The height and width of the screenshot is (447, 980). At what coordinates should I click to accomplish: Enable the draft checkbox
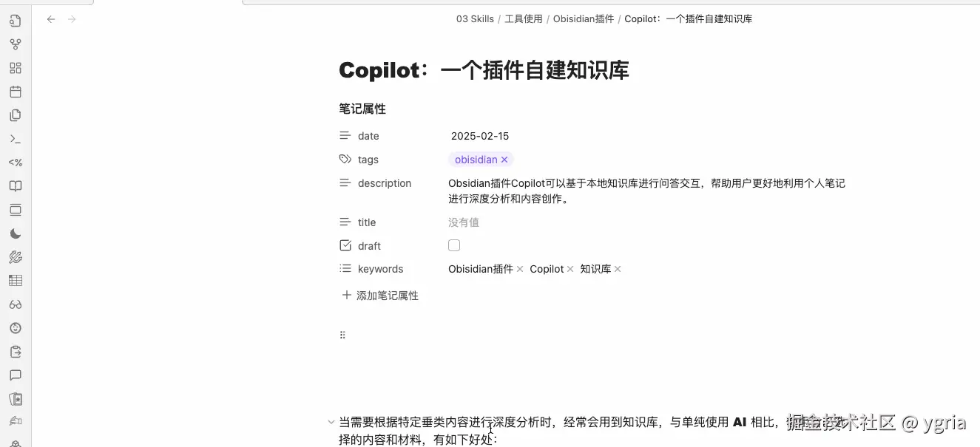tap(453, 245)
